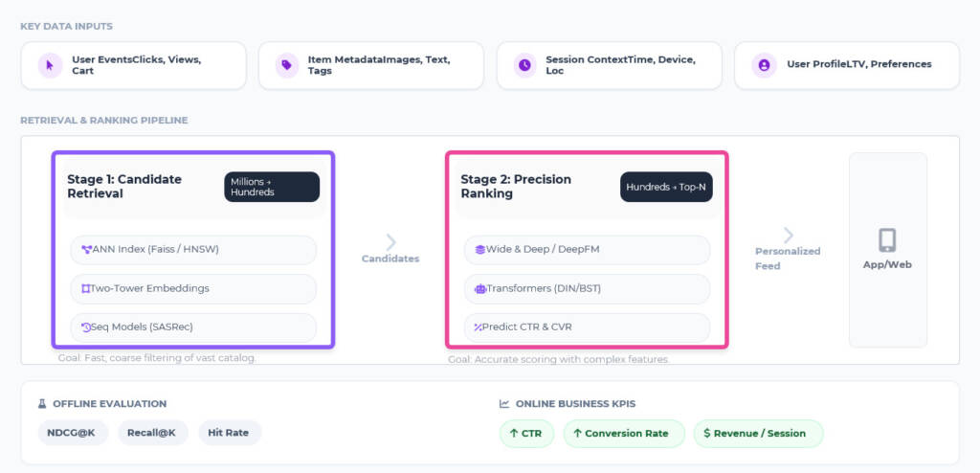980x473 pixels.
Task: Click the tag icon for Item Metadata
Action: pyautogui.click(x=285, y=65)
